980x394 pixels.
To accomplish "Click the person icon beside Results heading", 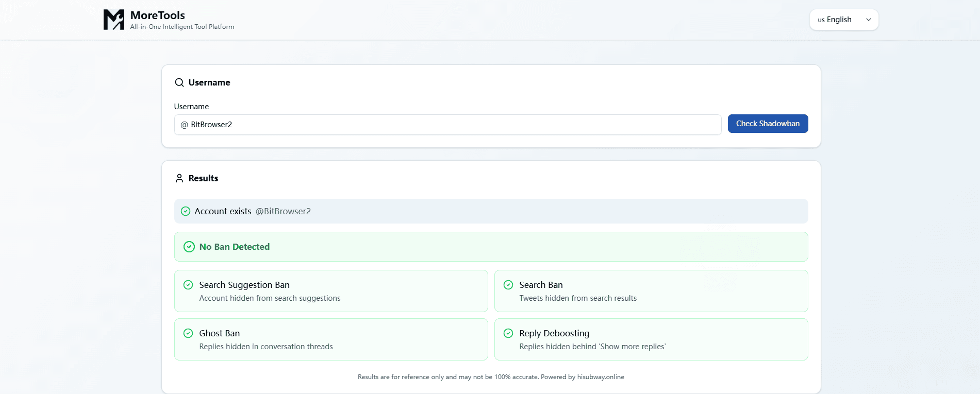I will pos(179,178).
